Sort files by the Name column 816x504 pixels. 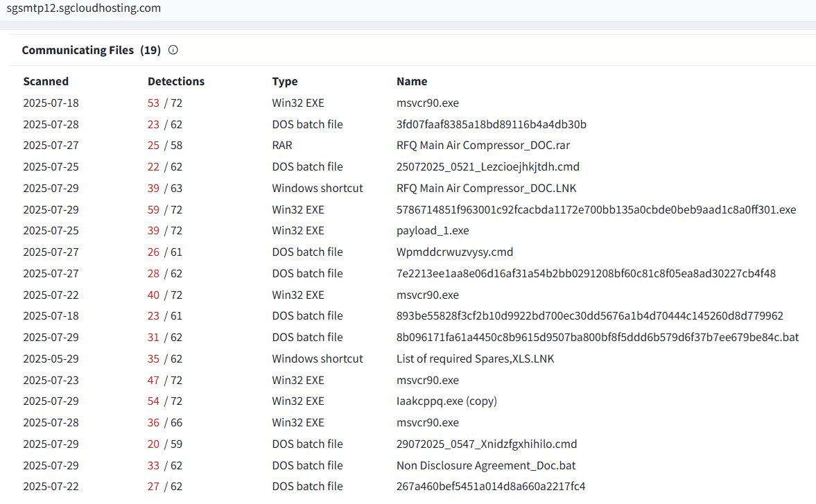[x=412, y=81]
